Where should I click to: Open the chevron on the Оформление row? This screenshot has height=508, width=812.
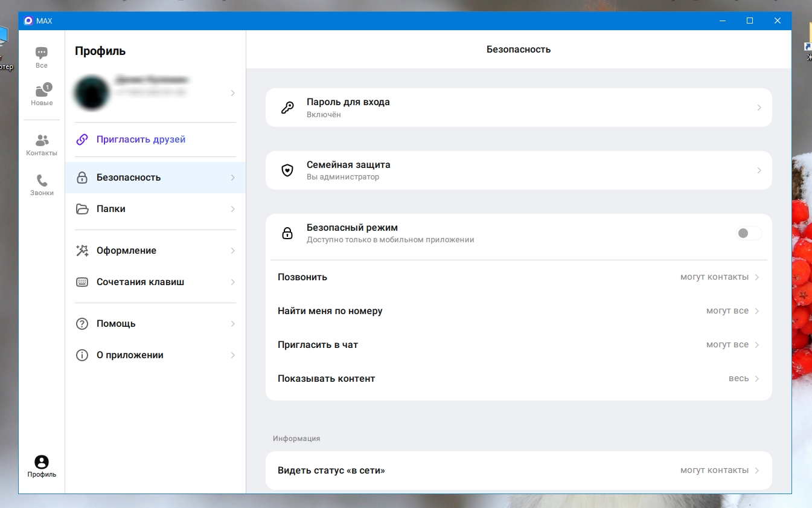233,251
